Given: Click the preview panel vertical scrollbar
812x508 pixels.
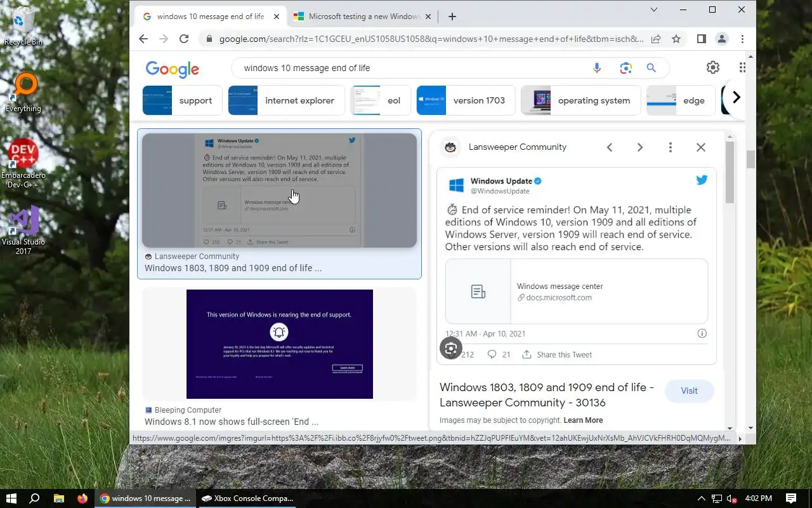Looking at the screenshot, I should coord(730,171).
